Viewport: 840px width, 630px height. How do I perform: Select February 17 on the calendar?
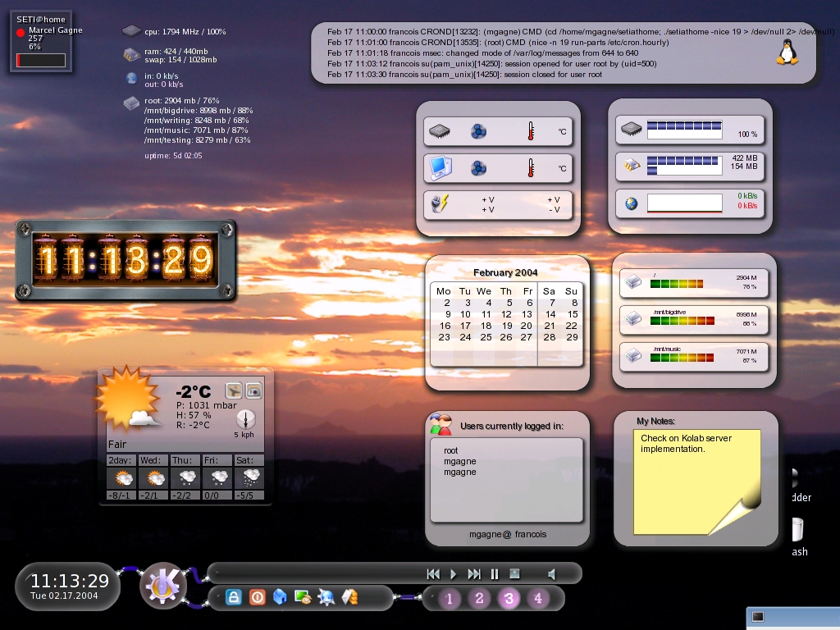coord(465,326)
